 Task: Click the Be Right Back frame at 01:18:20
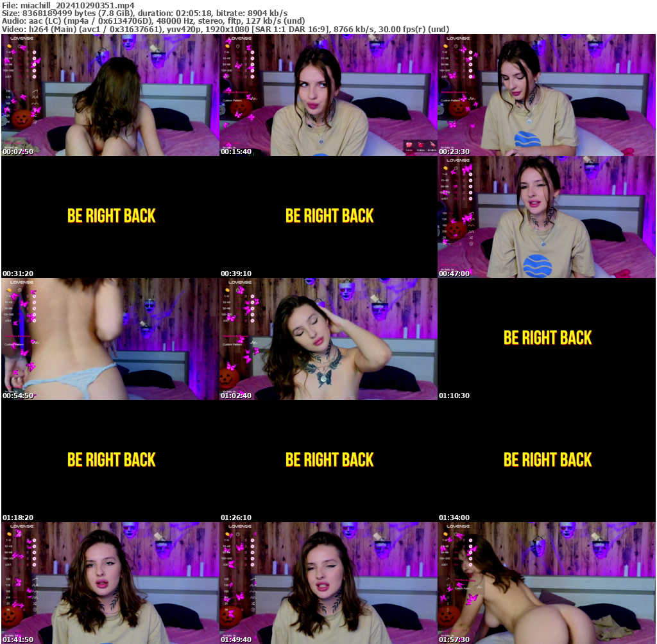coord(110,461)
